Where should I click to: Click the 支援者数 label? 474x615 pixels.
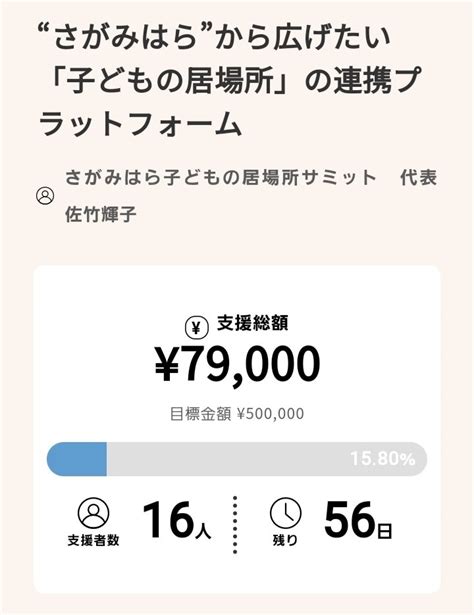pyautogui.click(x=93, y=540)
